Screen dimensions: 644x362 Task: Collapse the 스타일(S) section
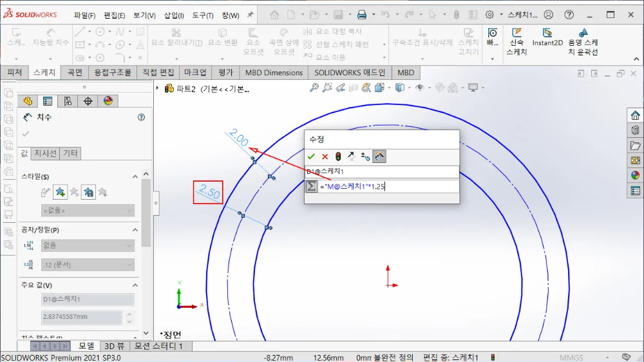(135, 176)
